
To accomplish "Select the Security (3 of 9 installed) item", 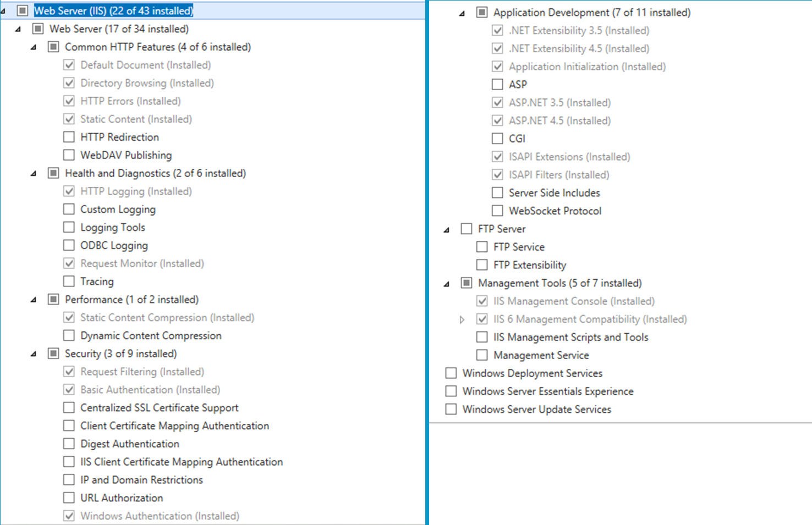I will coord(121,353).
